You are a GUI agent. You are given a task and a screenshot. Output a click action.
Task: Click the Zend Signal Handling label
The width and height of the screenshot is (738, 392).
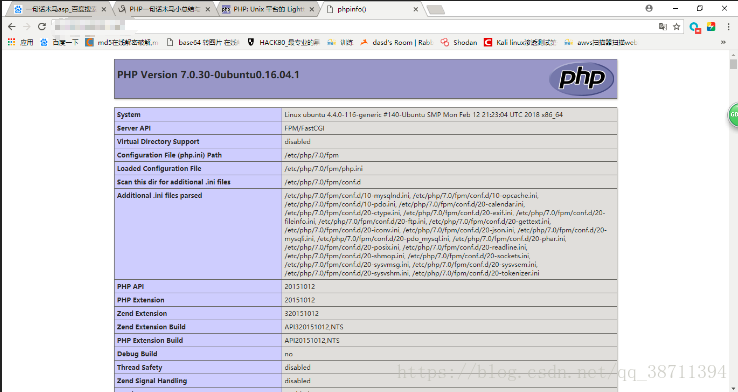pyautogui.click(x=152, y=381)
